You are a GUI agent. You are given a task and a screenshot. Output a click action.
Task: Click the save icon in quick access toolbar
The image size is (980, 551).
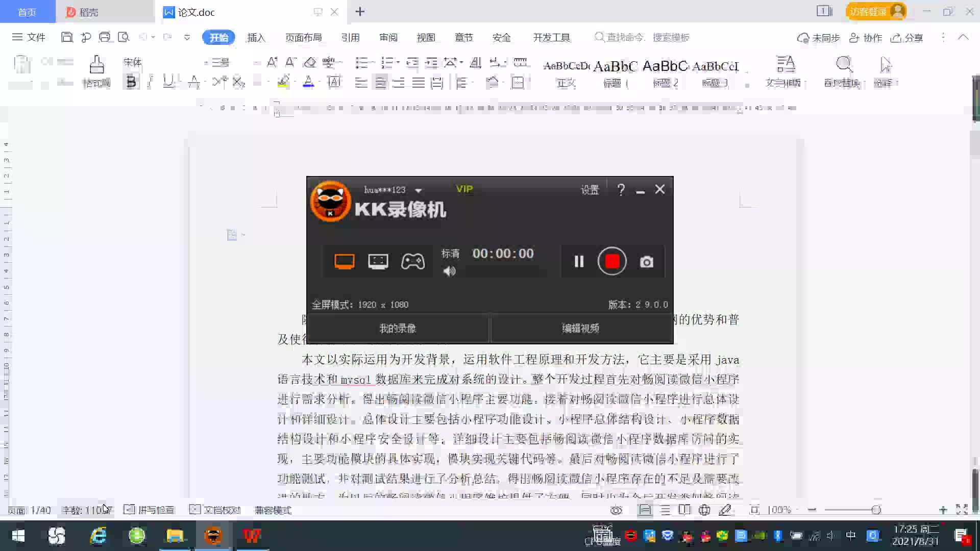pos(67,37)
